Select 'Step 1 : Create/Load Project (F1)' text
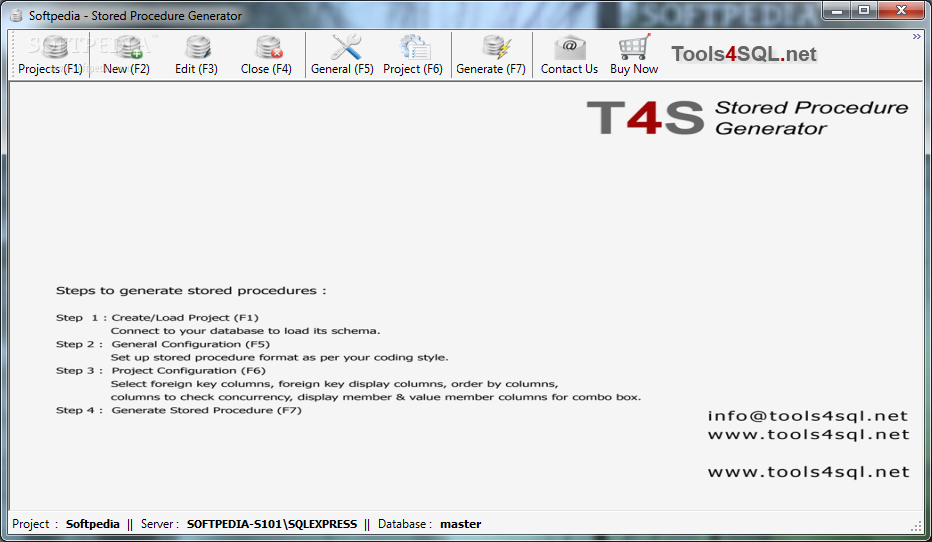Viewport: 932px width, 542px height. 157,317
